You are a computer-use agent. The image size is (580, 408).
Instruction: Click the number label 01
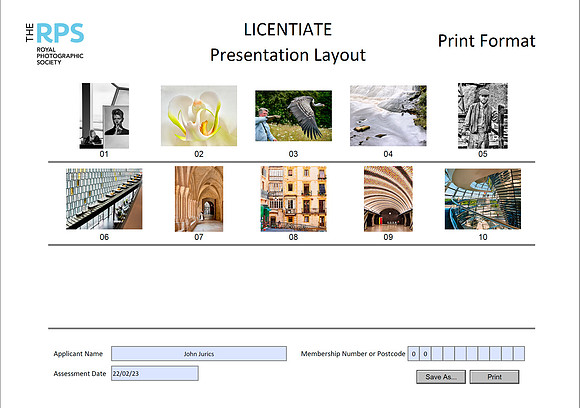click(x=104, y=154)
